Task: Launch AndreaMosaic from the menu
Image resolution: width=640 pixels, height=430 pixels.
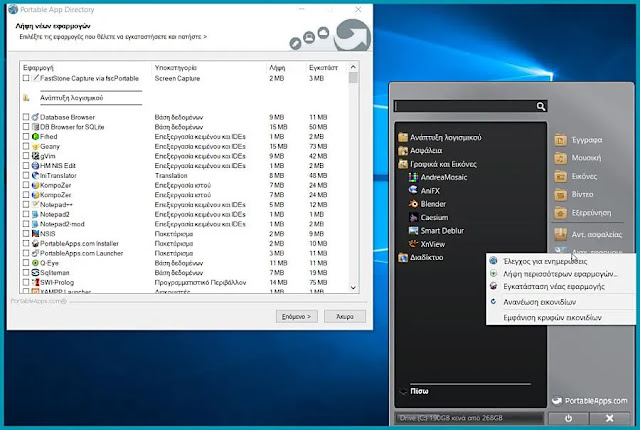Action: [438, 177]
